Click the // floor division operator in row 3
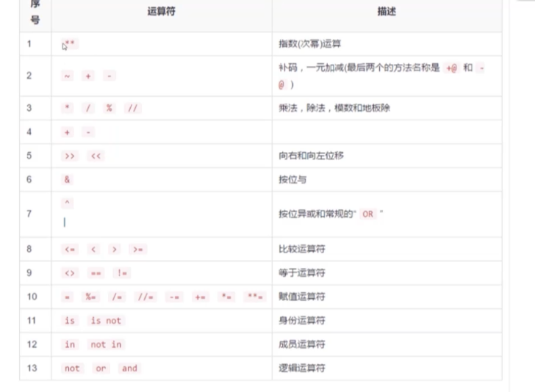The width and height of the screenshot is (535, 392). [133, 108]
